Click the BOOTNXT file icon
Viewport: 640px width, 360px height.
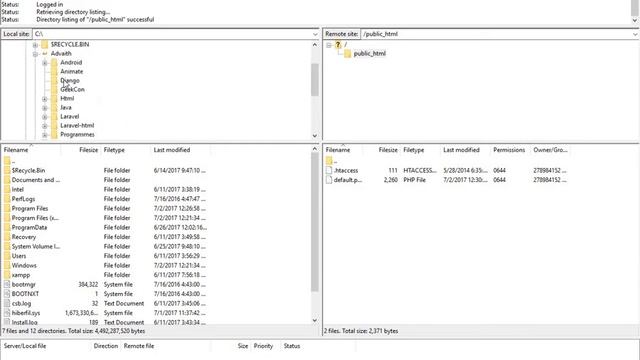(7, 293)
